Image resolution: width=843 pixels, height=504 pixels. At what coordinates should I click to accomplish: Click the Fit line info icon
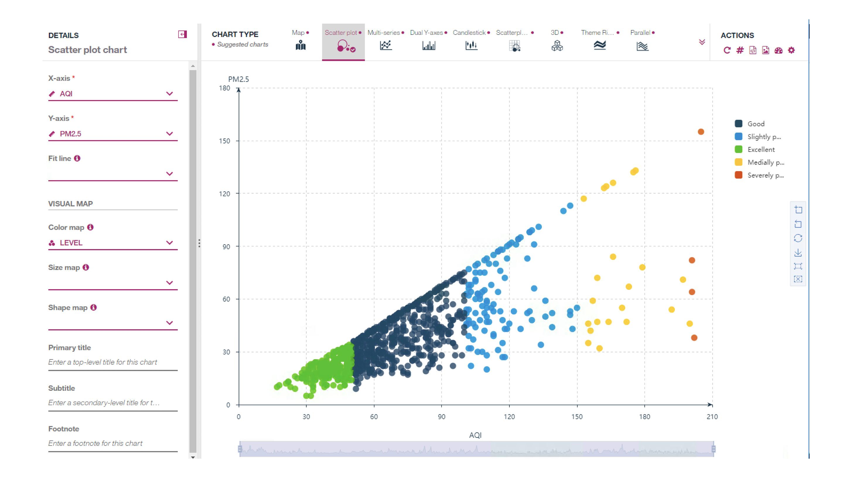(77, 158)
